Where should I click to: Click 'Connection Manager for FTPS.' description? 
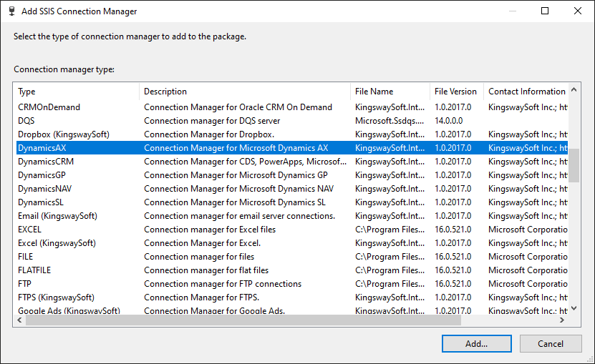pos(201,297)
